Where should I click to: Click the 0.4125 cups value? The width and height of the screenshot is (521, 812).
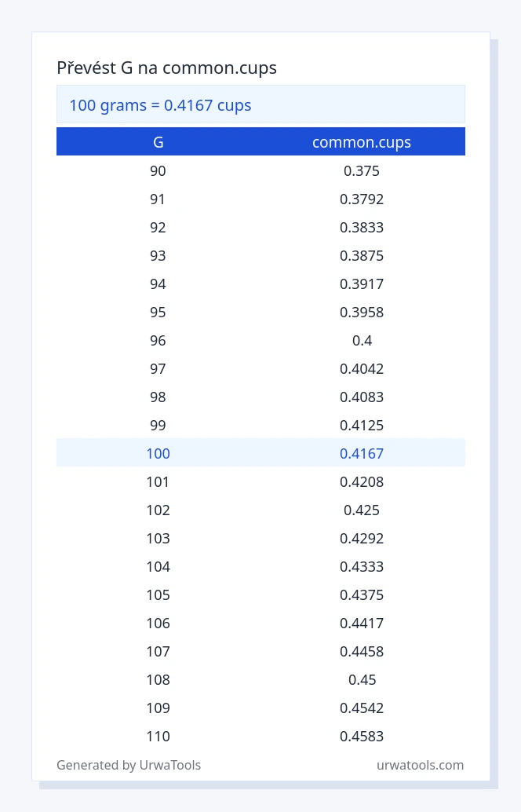click(x=362, y=425)
